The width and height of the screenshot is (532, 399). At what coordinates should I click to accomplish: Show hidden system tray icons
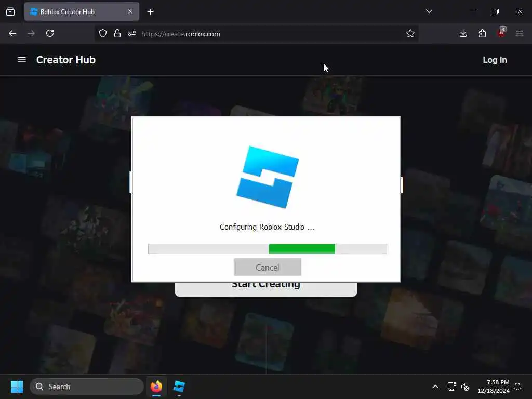tap(435, 387)
